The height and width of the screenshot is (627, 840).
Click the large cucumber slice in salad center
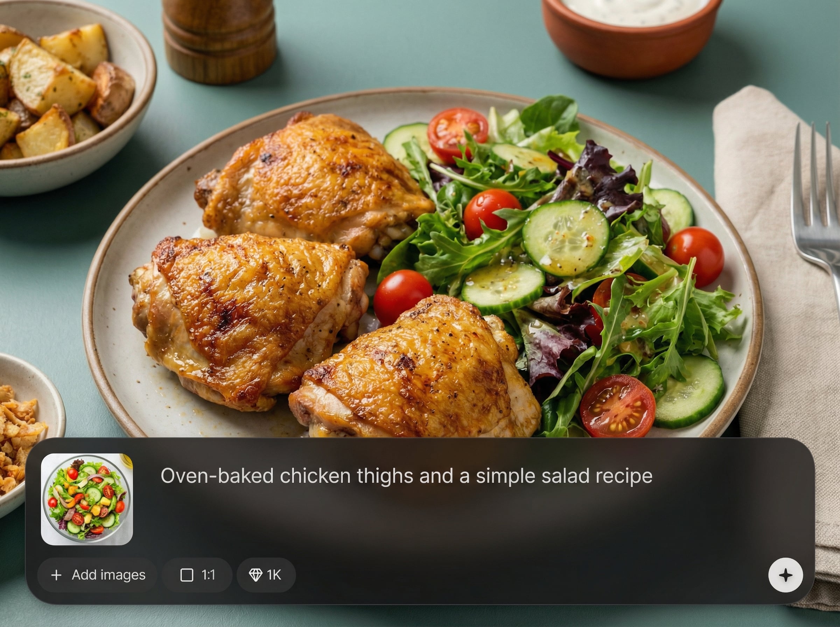[x=566, y=238]
